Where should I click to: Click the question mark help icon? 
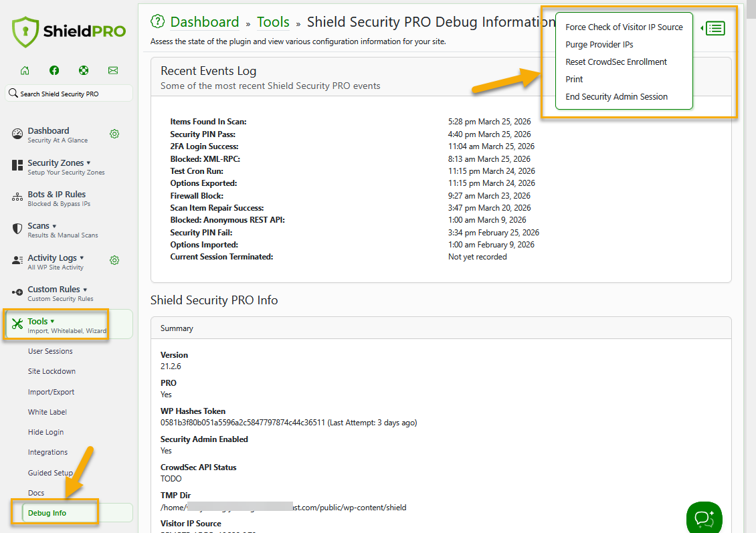click(x=157, y=21)
